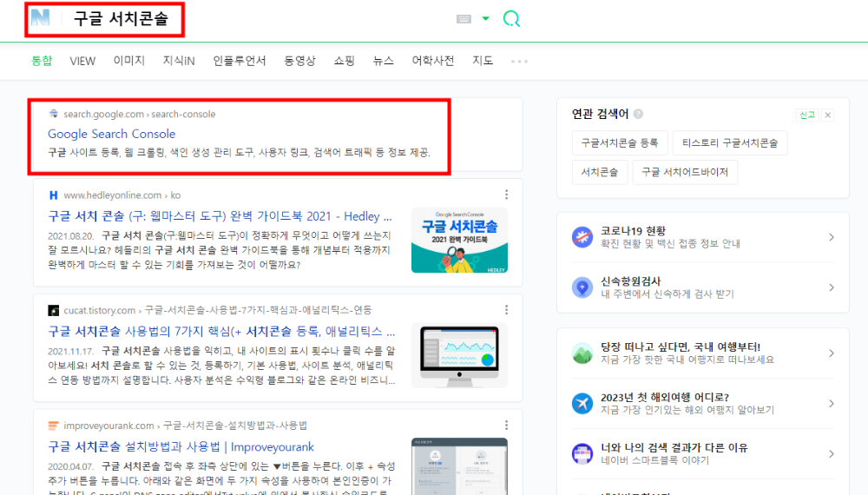Click the Hedley H favicon
The width and height of the screenshot is (868, 495).
(53, 195)
